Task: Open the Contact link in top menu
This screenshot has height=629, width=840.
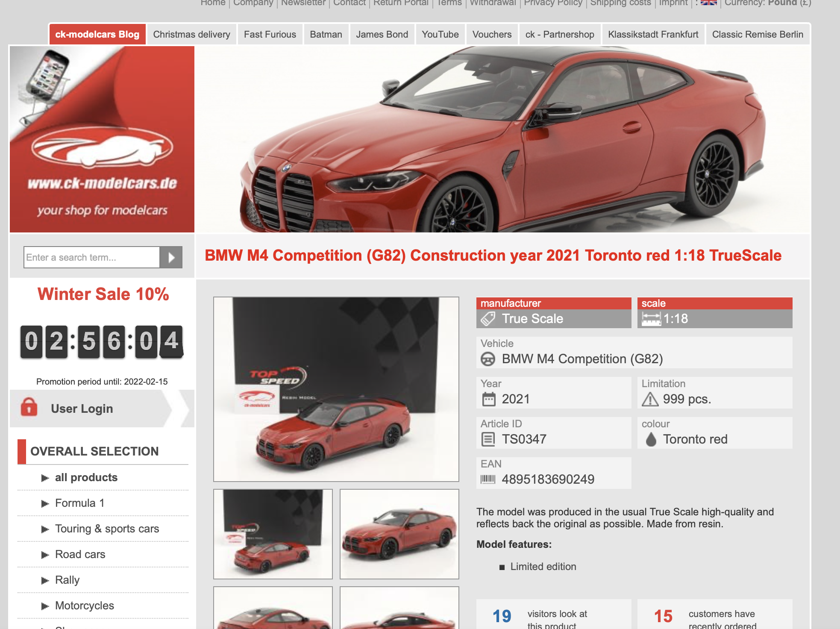Action: [x=350, y=3]
